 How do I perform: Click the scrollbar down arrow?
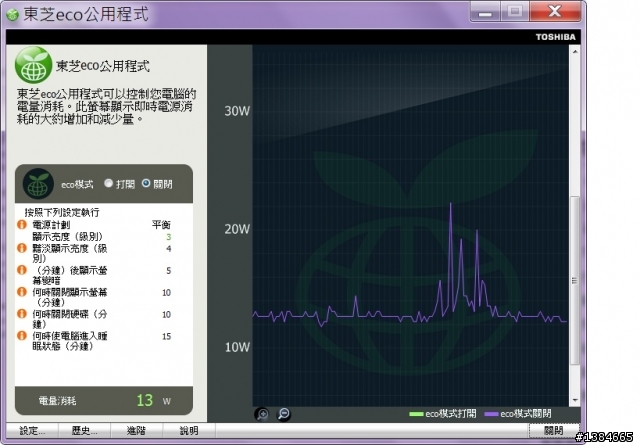(x=575, y=400)
